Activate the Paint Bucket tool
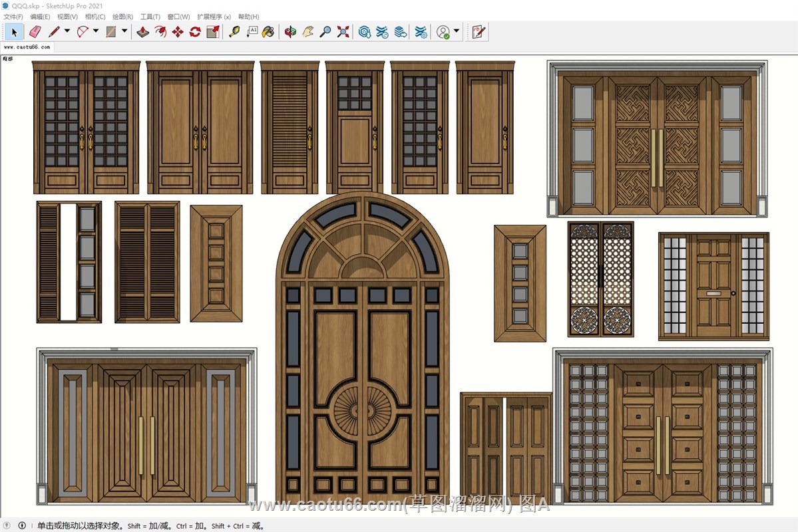 [x=268, y=31]
